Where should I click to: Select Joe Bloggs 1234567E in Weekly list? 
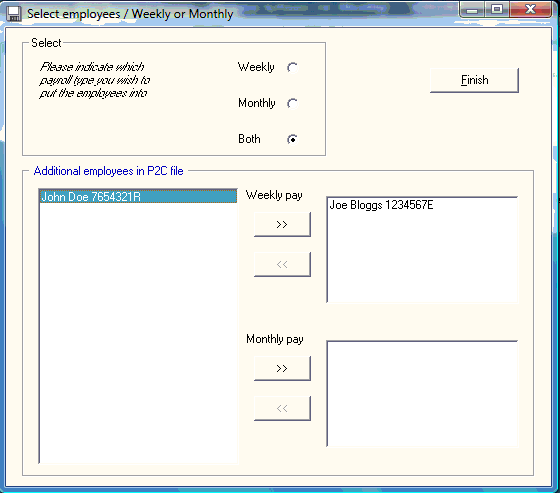tap(381, 205)
